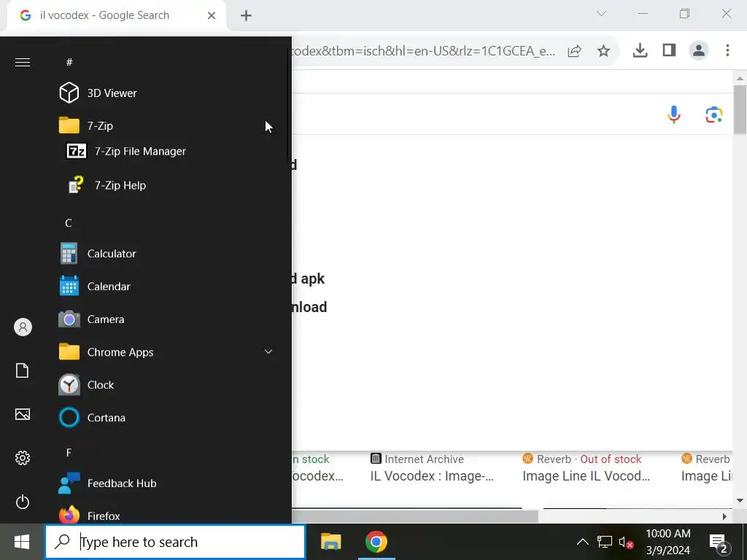Open the notification center icon
Image resolution: width=747 pixels, height=560 pixels.
coord(719,542)
